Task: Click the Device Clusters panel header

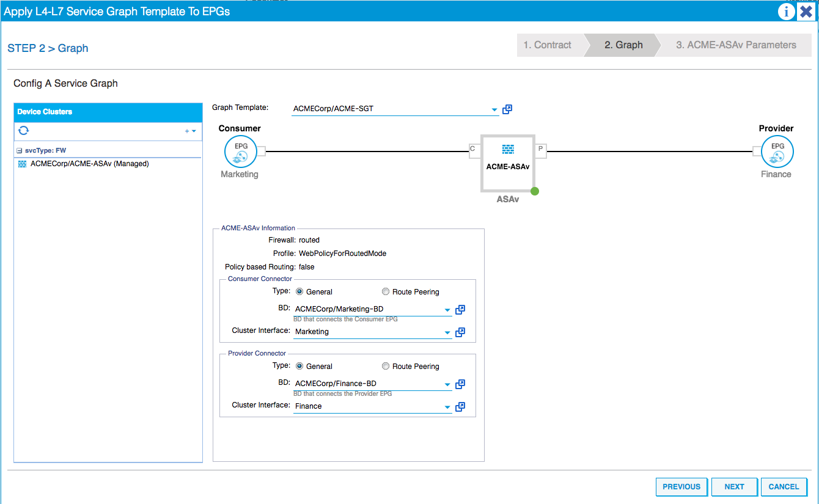Action: (108, 112)
